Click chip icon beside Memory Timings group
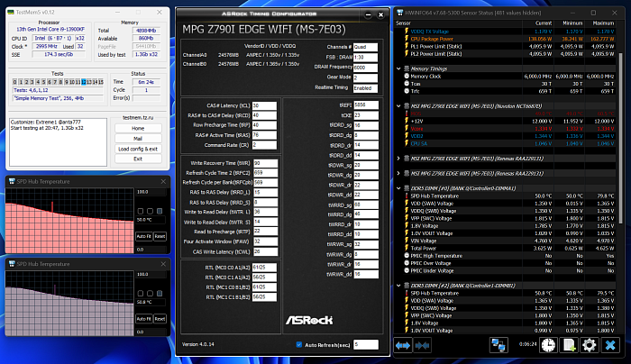 pyautogui.click(x=407, y=68)
